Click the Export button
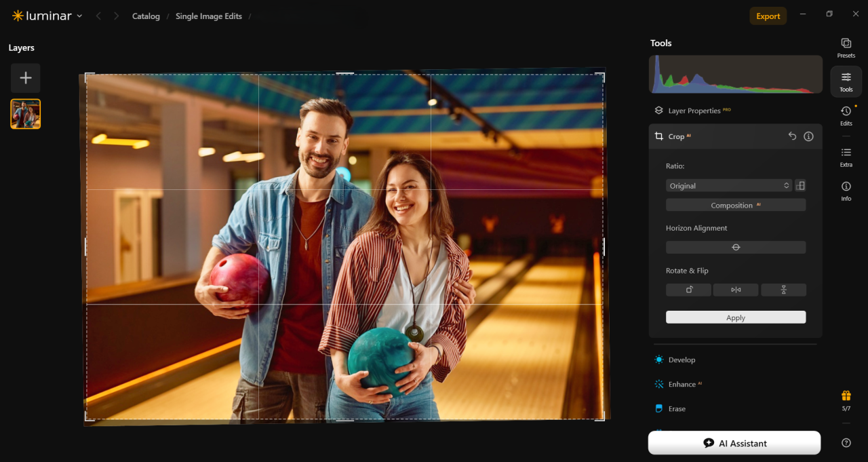This screenshot has height=462, width=868. pyautogui.click(x=768, y=16)
